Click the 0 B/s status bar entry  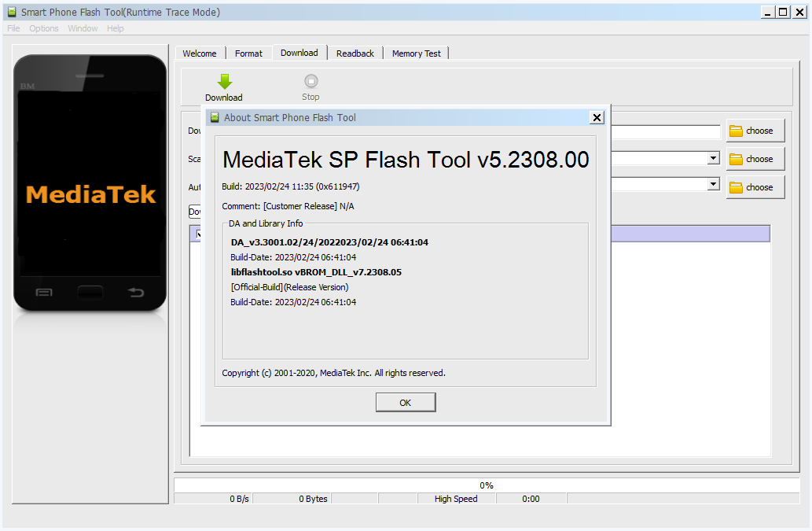click(x=239, y=499)
